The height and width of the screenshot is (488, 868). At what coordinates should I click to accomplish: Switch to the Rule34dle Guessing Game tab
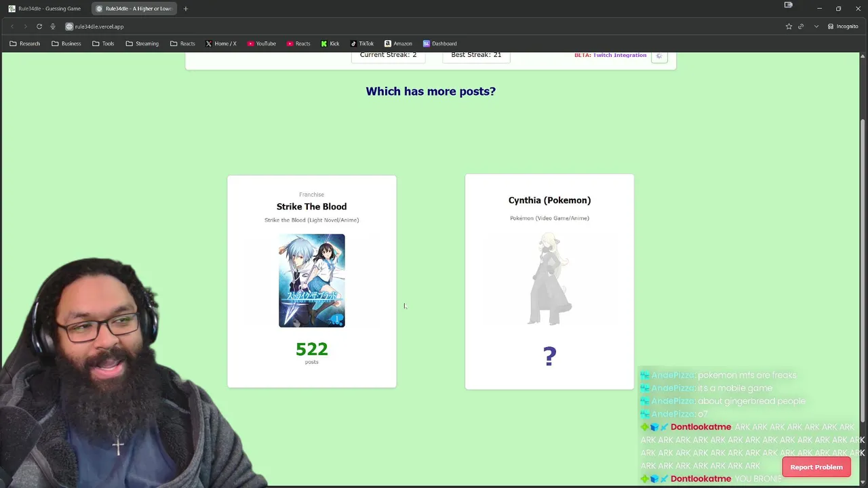point(45,9)
